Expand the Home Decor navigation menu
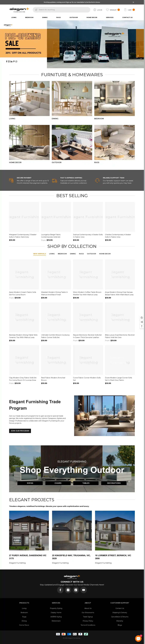145x644 pixels. pyautogui.click(x=92, y=18)
